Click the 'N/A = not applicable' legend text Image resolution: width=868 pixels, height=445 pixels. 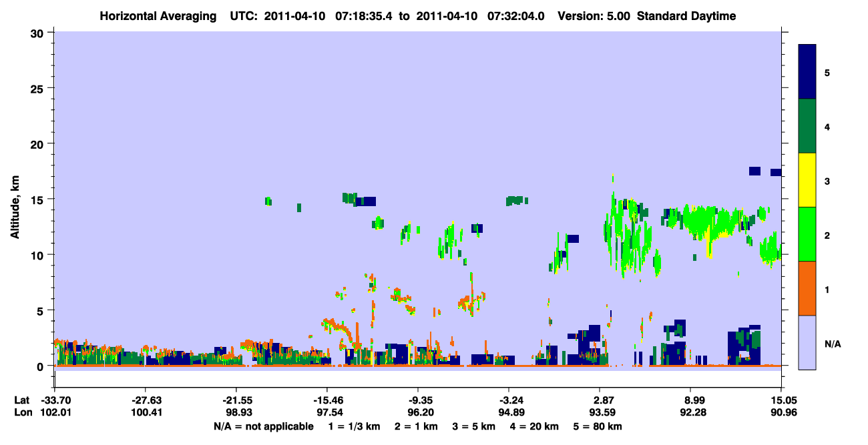[x=263, y=426]
